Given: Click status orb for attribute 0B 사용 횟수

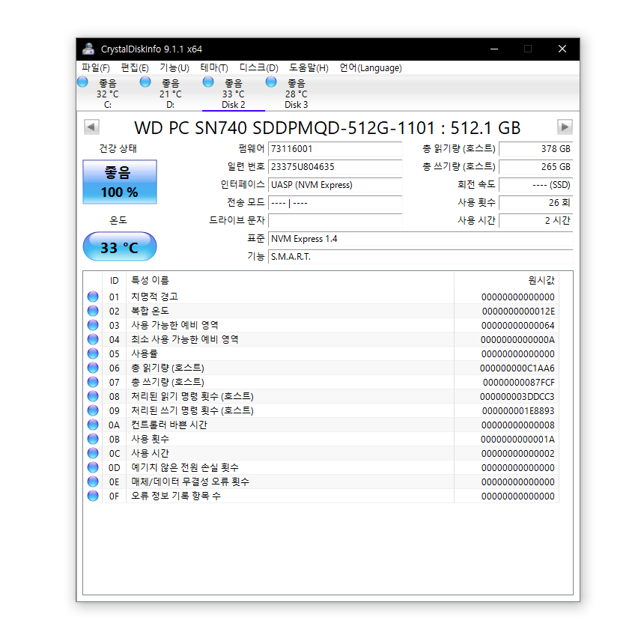Looking at the screenshot, I should pyautogui.click(x=93, y=439).
